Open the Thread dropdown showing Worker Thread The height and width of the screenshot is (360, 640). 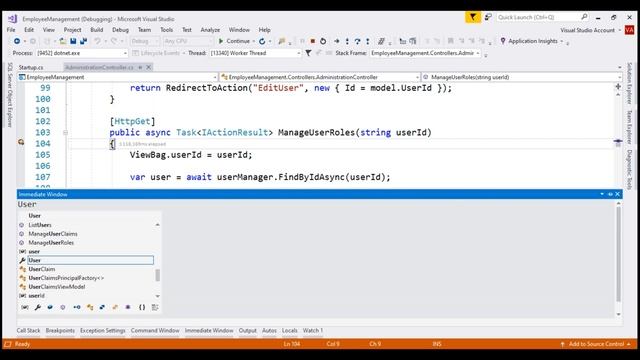pyautogui.click(x=256, y=53)
